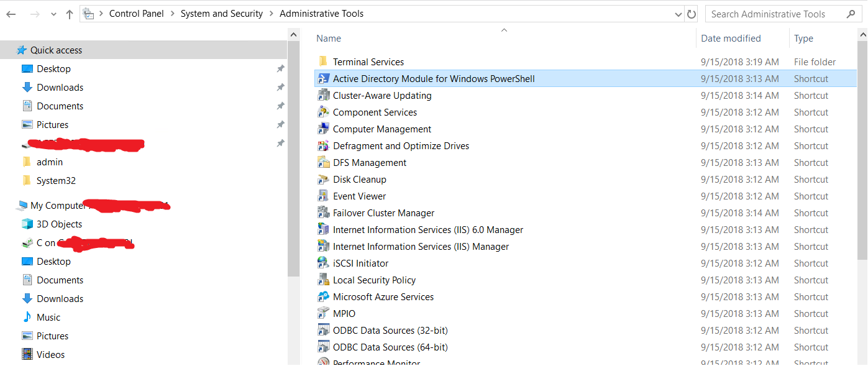
Task: Click the Videos film icon in sidebar
Action: [x=27, y=354]
